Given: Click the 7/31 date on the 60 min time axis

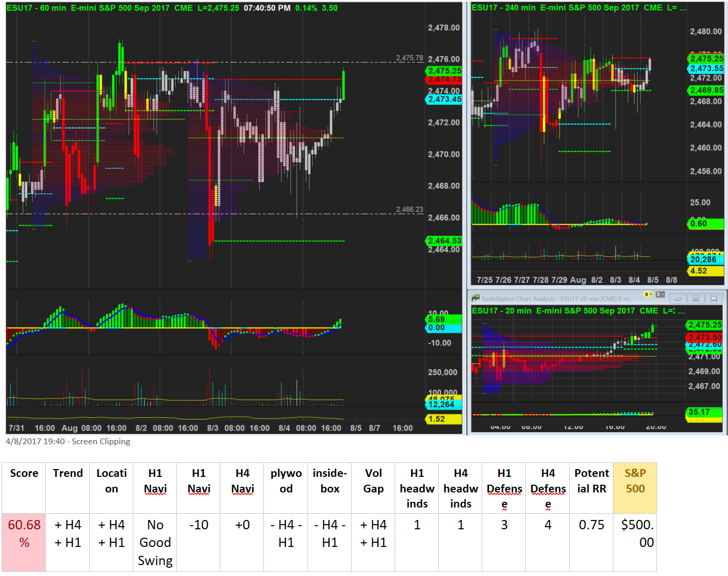Looking at the screenshot, I should (x=17, y=428).
